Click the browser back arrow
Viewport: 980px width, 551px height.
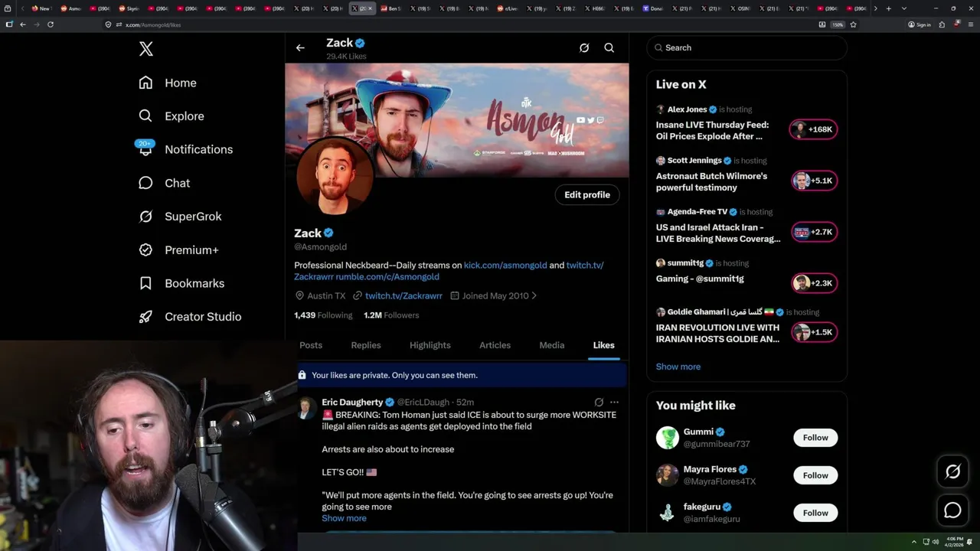click(x=23, y=24)
